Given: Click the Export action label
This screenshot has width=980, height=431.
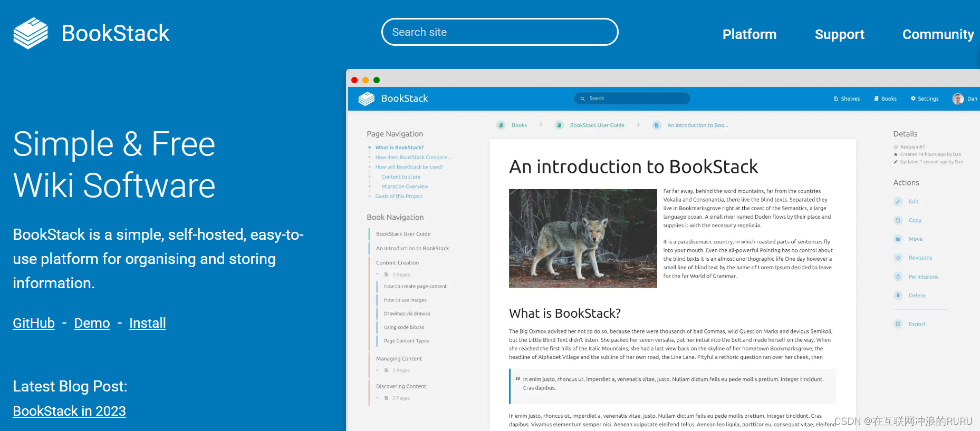Looking at the screenshot, I should [x=917, y=324].
